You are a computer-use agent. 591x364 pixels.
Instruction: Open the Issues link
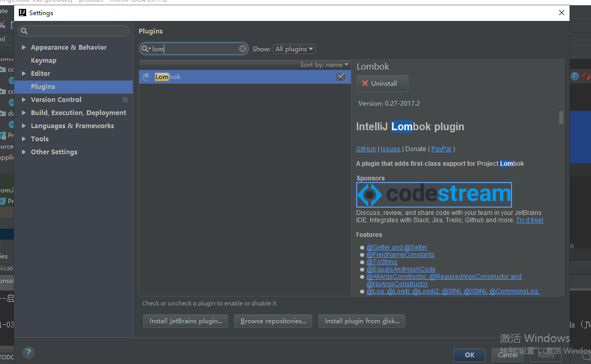[x=391, y=149]
